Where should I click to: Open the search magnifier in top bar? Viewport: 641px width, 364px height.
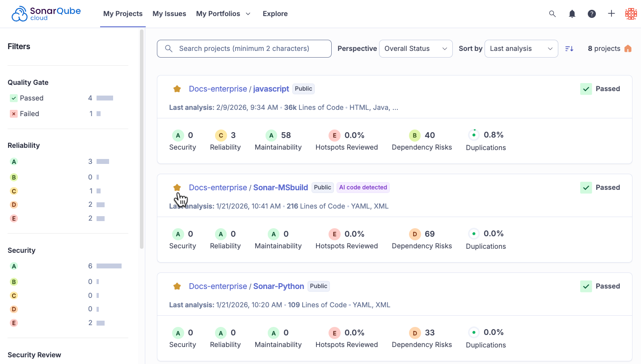click(x=552, y=14)
